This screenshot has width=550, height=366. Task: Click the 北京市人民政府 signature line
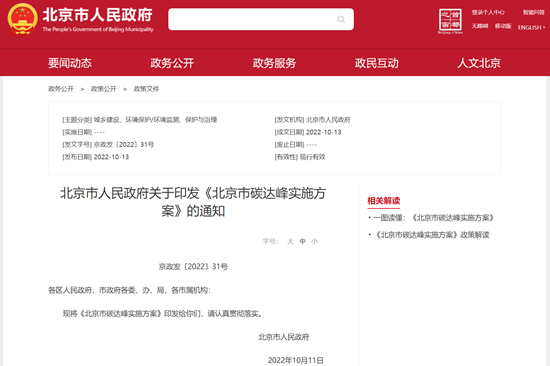pos(284,337)
